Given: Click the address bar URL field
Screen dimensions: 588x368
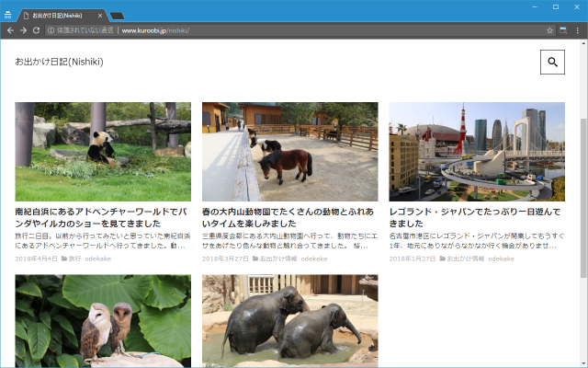Looking at the screenshot, I should 300,30.
